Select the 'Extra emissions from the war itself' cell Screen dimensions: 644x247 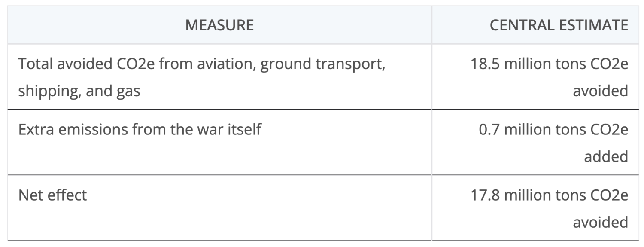[140, 129]
